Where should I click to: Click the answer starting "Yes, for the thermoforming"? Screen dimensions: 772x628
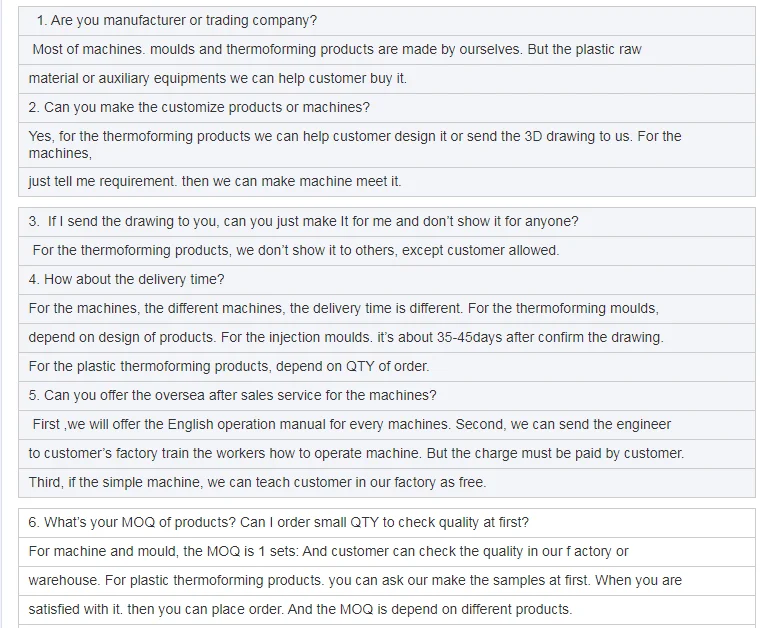point(355,144)
